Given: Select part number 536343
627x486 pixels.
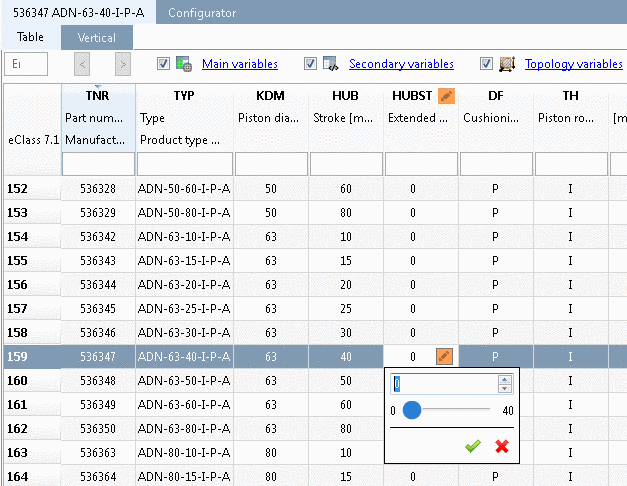Looking at the screenshot, I should click(x=98, y=260).
